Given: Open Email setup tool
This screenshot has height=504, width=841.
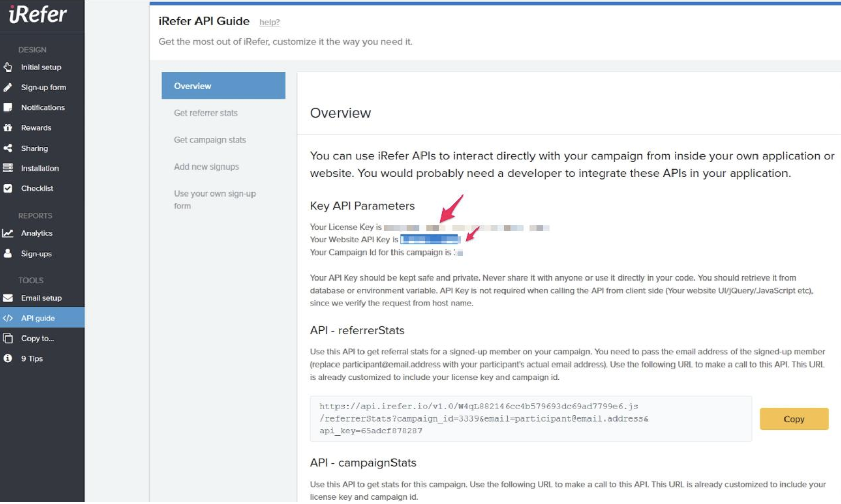Looking at the screenshot, I should (x=42, y=298).
